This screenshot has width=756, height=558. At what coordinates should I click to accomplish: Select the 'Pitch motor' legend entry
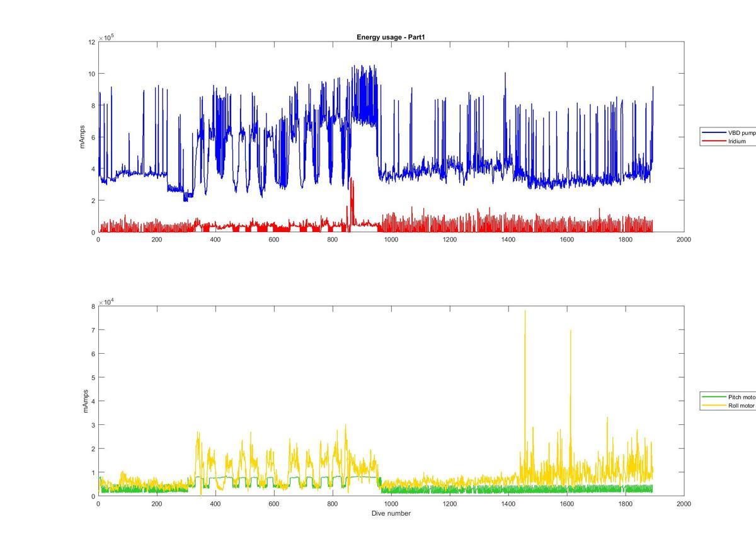[x=742, y=397]
